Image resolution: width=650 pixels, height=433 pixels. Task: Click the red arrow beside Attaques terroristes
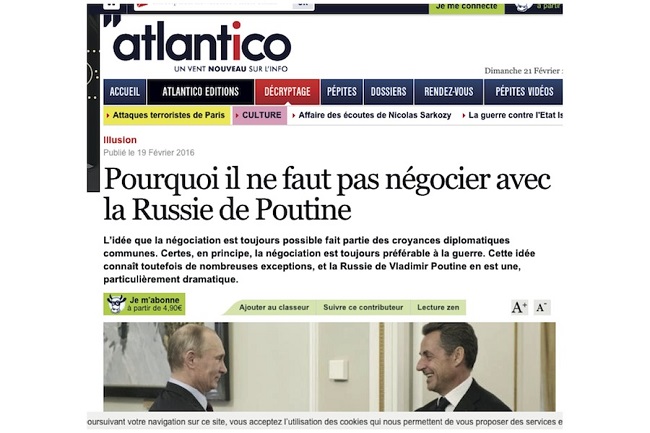coord(108,116)
